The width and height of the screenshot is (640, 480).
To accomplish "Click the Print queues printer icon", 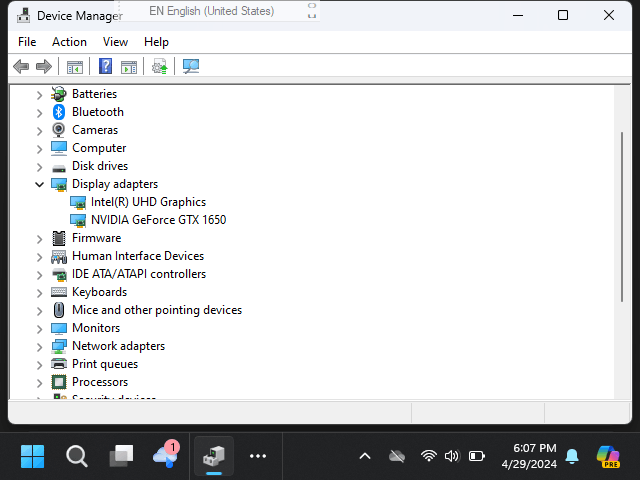I will pyautogui.click(x=59, y=364).
